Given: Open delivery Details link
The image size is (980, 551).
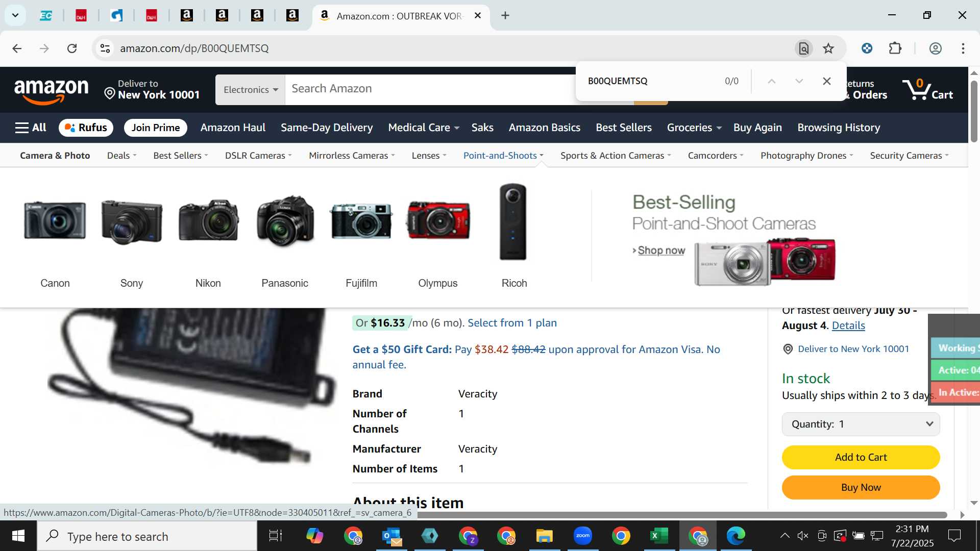Looking at the screenshot, I should (x=848, y=325).
